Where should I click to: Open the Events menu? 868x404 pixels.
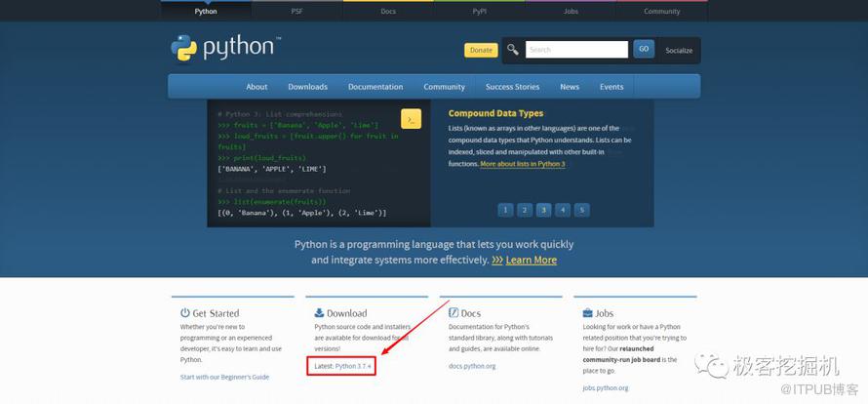pyautogui.click(x=612, y=87)
